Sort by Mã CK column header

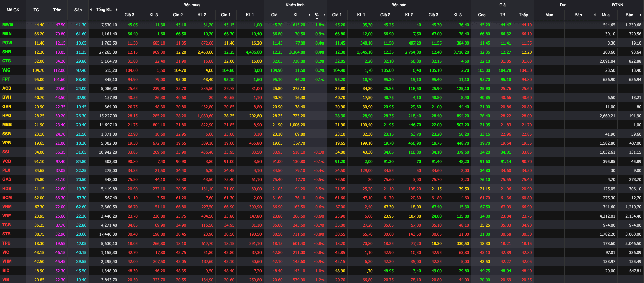click(x=13, y=10)
